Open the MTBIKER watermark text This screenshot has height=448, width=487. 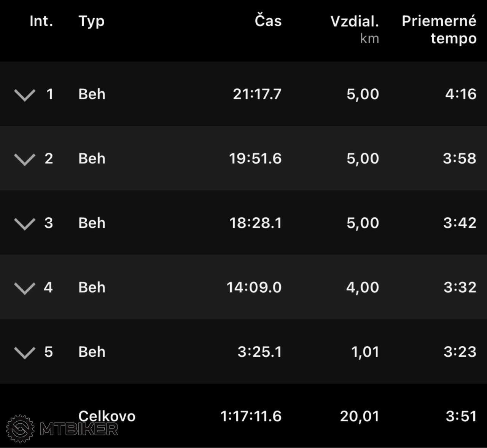point(79,429)
